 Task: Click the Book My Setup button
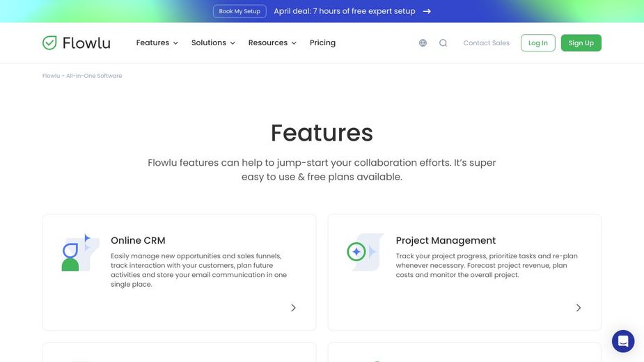(239, 11)
